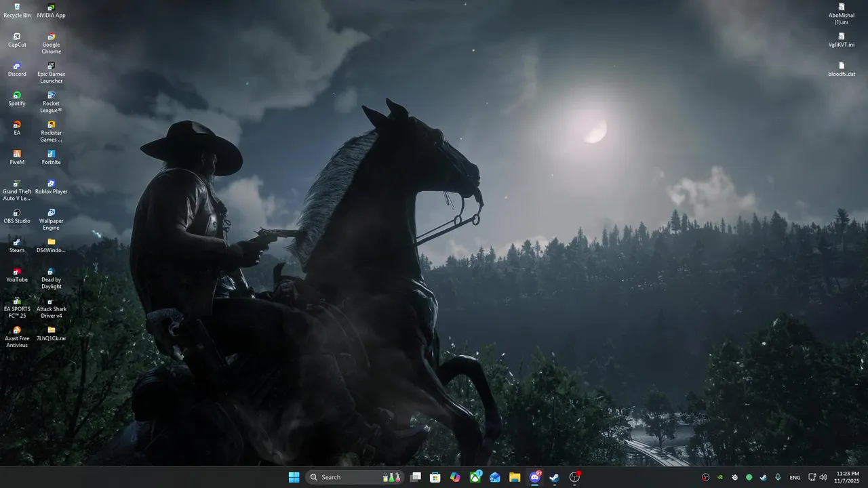Click the taskbar Search box

point(354,477)
